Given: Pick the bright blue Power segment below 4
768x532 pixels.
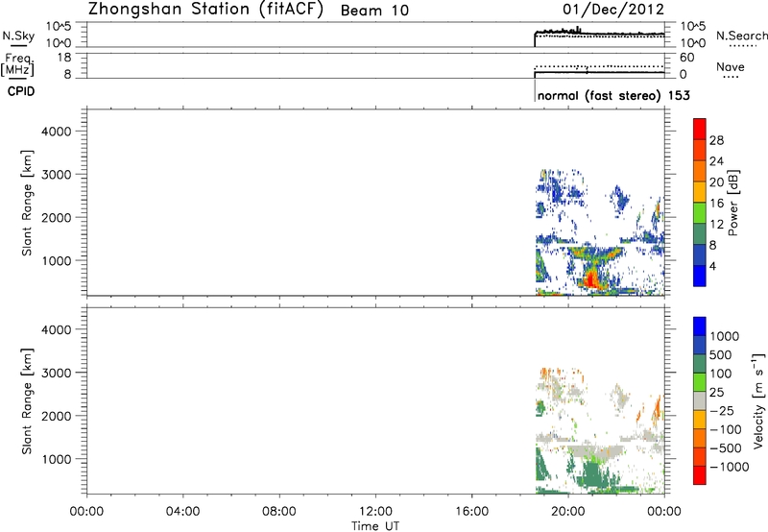Looking at the screenshot, I should click(x=700, y=276).
